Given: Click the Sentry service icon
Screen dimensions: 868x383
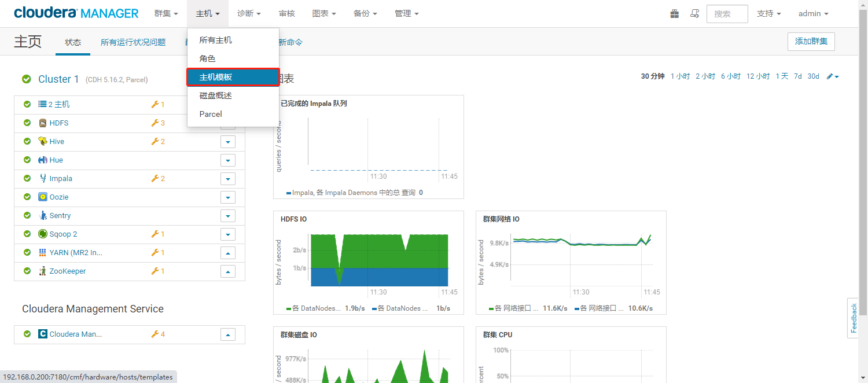Looking at the screenshot, I should [x=43, y=215].
